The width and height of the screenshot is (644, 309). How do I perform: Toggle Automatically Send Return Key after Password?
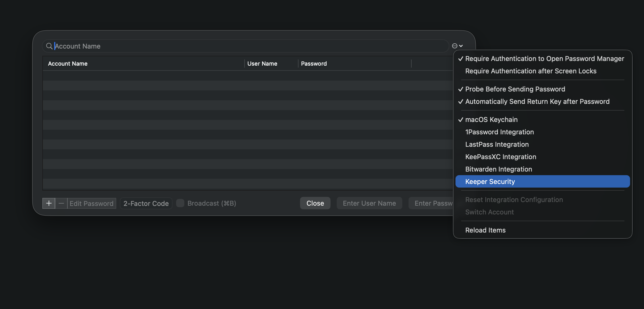[537, 102]
